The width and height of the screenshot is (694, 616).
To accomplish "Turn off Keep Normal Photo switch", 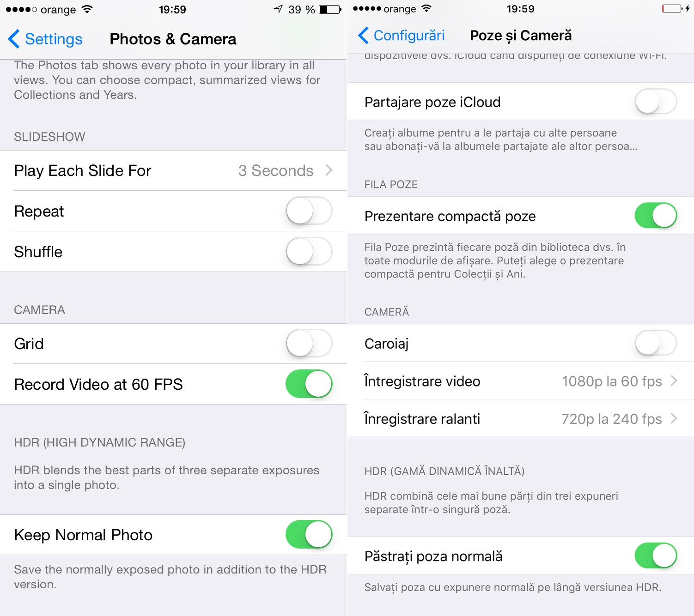I will pyautogui.click(x=309, y=535).
